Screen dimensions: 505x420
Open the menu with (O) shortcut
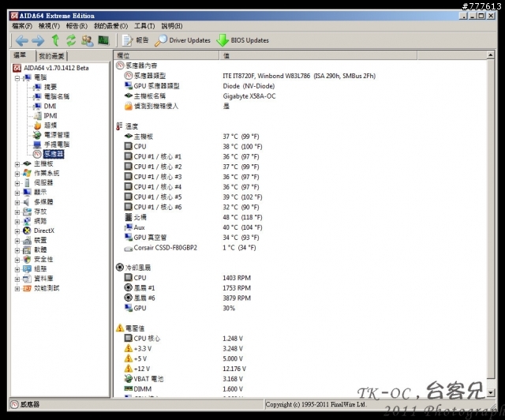[110, 26]
